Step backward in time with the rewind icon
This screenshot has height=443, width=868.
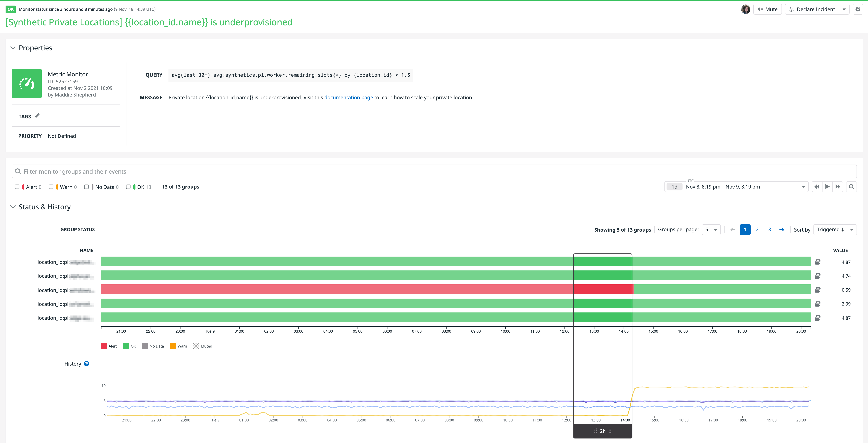coord(817,187)
